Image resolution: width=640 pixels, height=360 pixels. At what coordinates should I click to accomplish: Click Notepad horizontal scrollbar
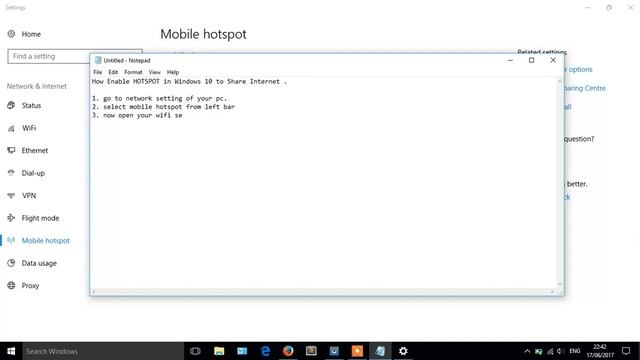point(322,291)
